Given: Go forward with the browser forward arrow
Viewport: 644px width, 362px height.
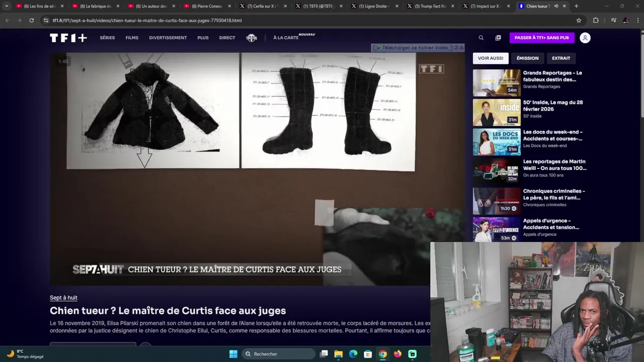Looking at the screenshot, I should click(19, 20).
